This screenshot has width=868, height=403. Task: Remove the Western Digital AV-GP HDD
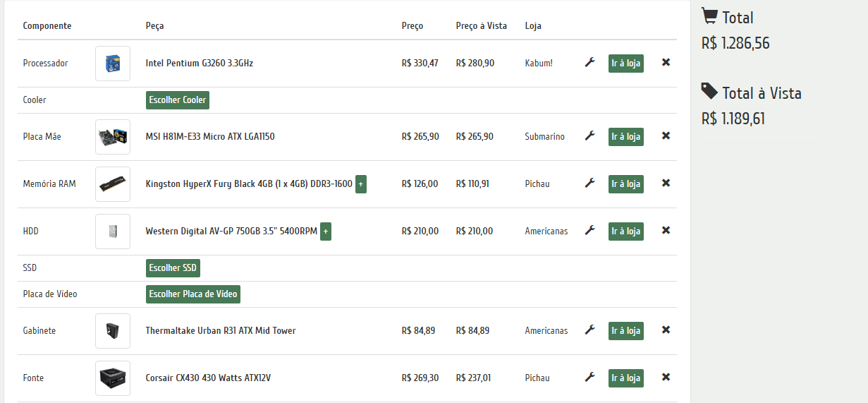(x=666, y=231)
